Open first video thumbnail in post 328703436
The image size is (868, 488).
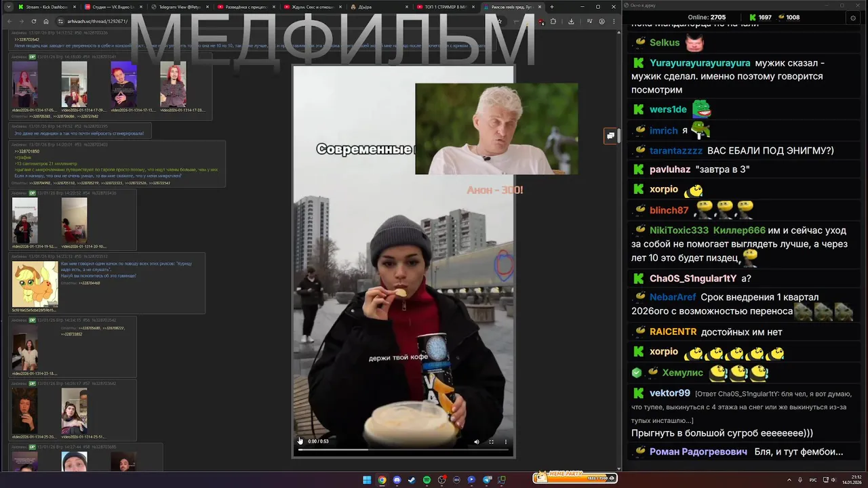tap(25, 220)
